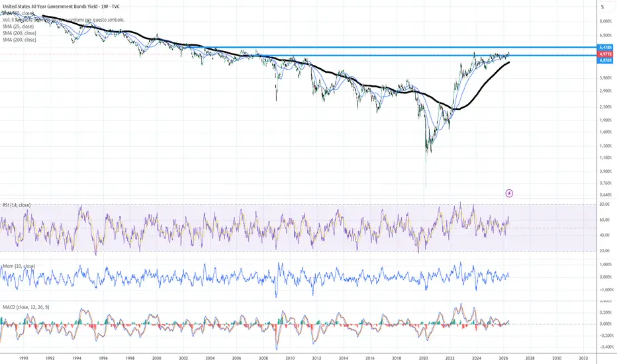Click the blue 5,478% price tag
This screenshot has width=617, height=364.
point(606,47)
